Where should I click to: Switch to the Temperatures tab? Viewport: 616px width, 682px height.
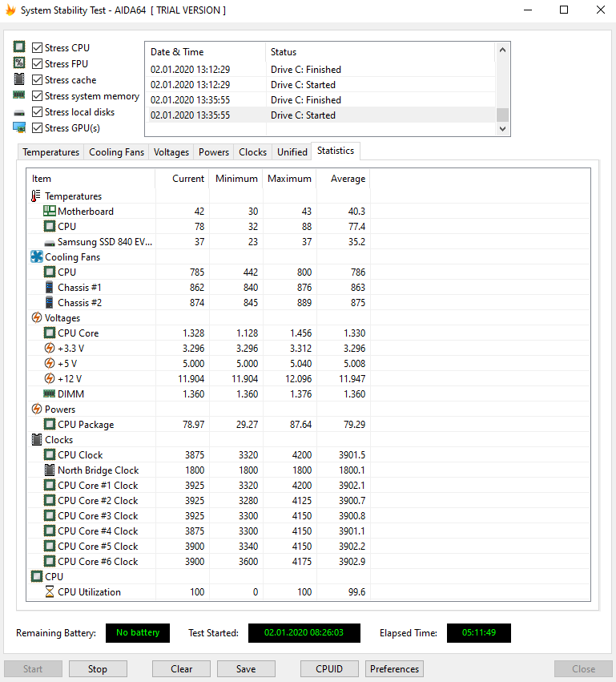coord(50,151)
